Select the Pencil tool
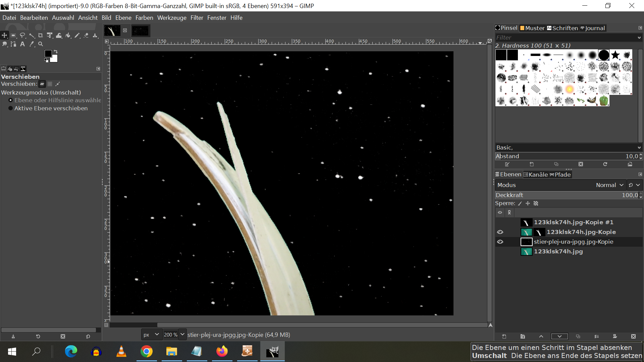 coord(77,35)
